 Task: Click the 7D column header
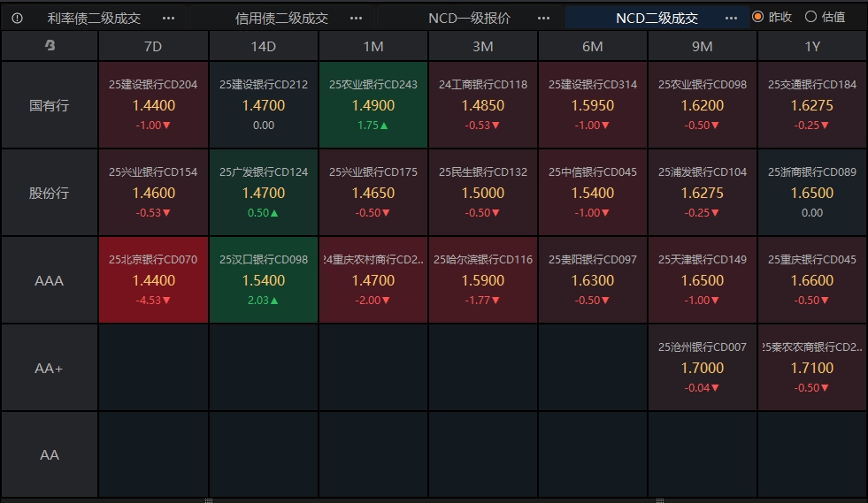tap(153, 46)
